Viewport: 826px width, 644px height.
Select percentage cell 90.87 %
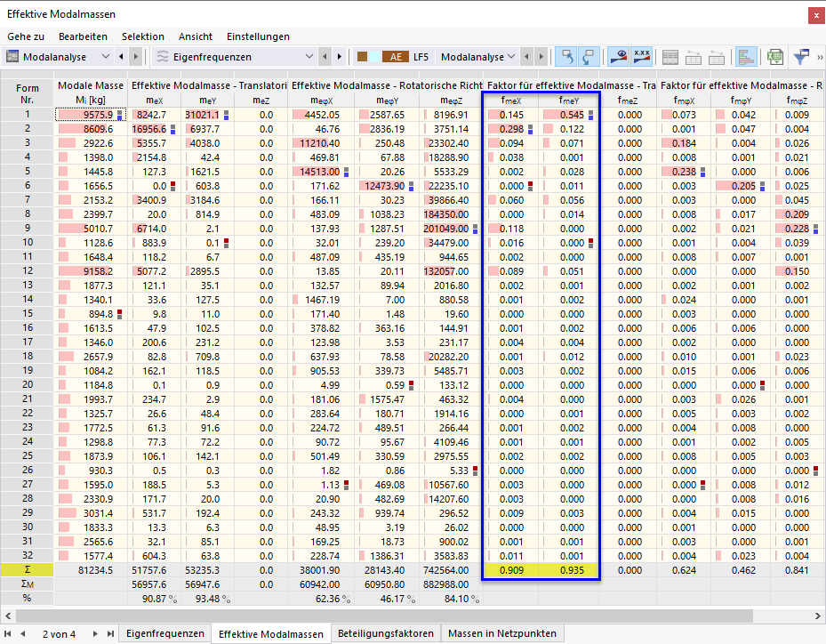click(x=155, y=598)
